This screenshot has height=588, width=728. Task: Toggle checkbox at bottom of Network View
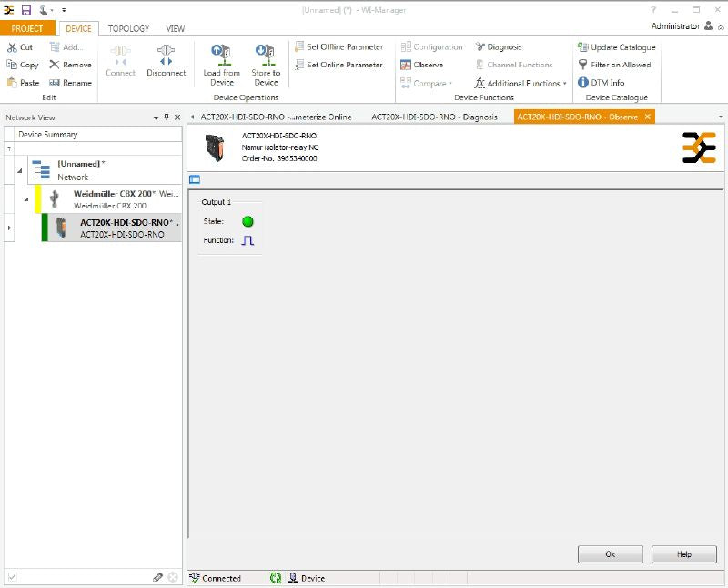click(x=13, y=577)
